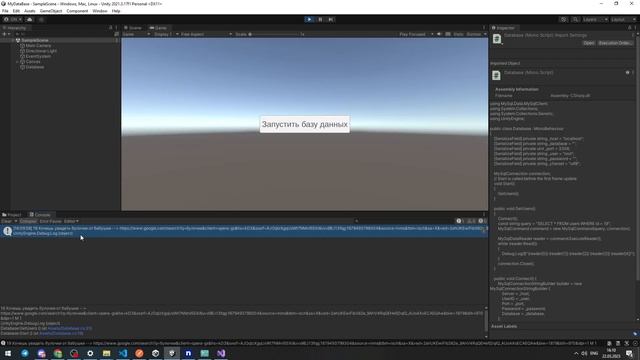Toggle the Hierarchy panel lock icon
The width and height of the screenshot is (640, 360).
pyautogui.click(x=111, y=28)
